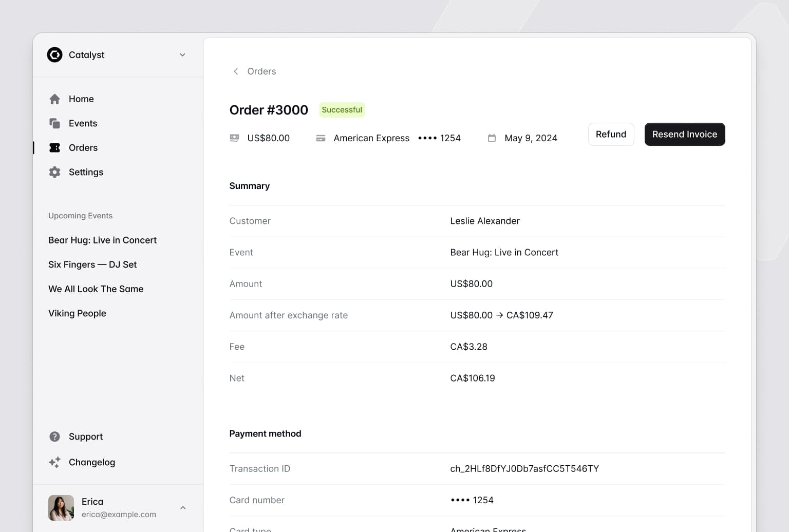Select the Home icon in sidebar
Viewport: 789px width, 532px height.
point(54,99)
